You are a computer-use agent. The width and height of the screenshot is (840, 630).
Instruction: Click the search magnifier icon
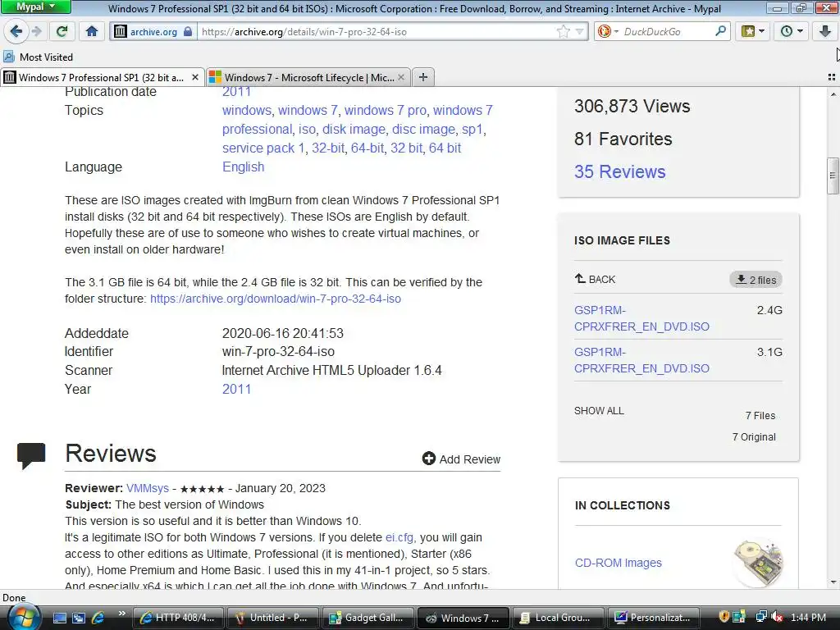click(x=720, y=32)
